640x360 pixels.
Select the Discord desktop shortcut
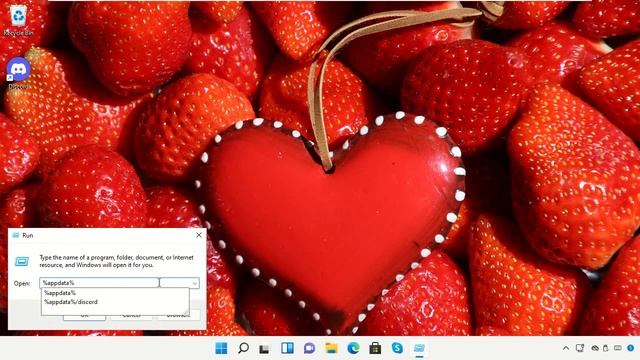[18, 73]
